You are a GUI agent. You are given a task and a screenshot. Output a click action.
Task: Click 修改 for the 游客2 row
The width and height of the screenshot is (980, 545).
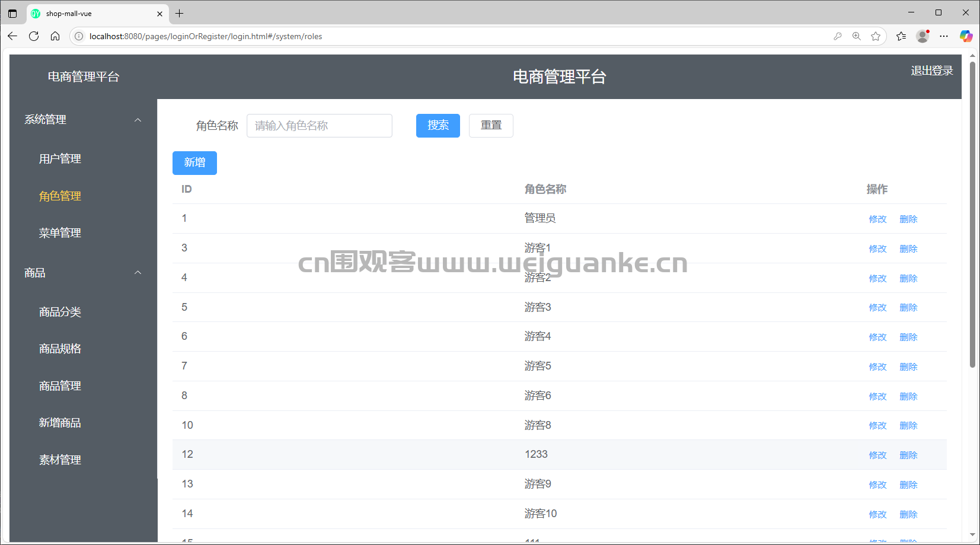click(x=877, y=279)
